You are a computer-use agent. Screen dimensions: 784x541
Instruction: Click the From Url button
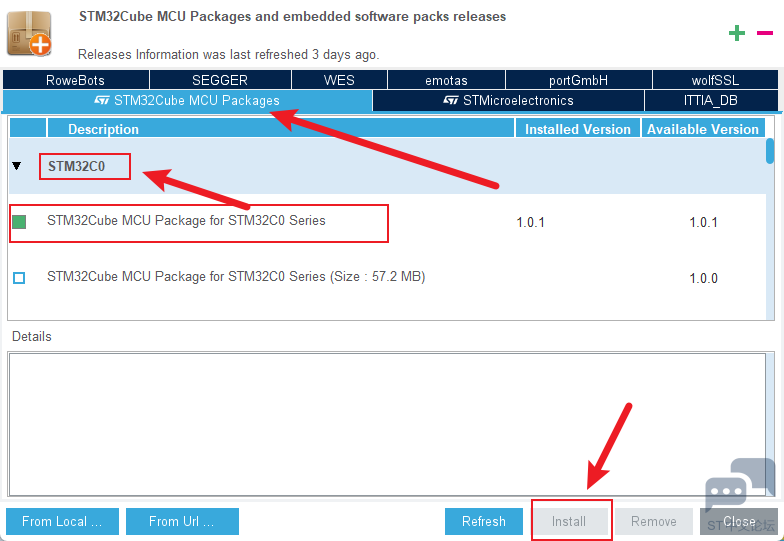(182, 522)
